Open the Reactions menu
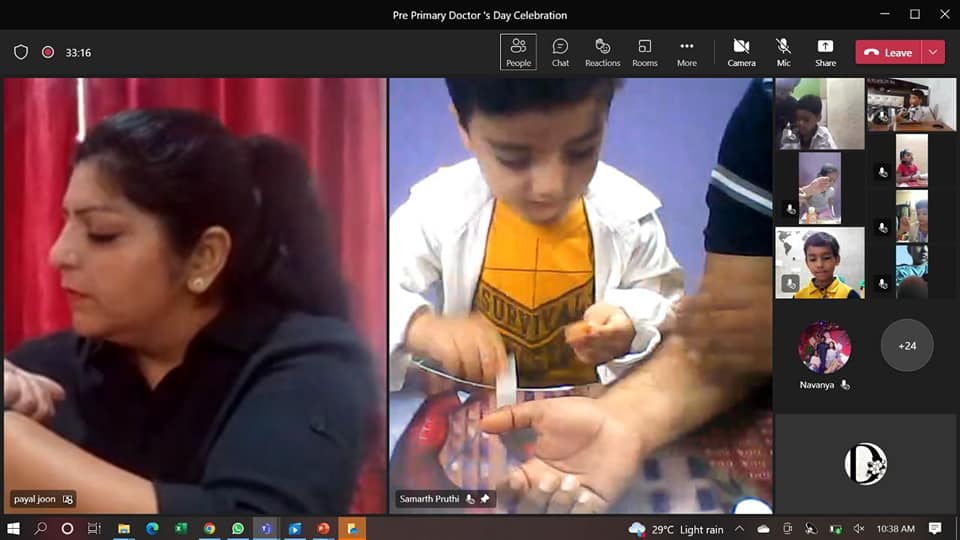Screen dimensions: 960x540 [602, 52]
